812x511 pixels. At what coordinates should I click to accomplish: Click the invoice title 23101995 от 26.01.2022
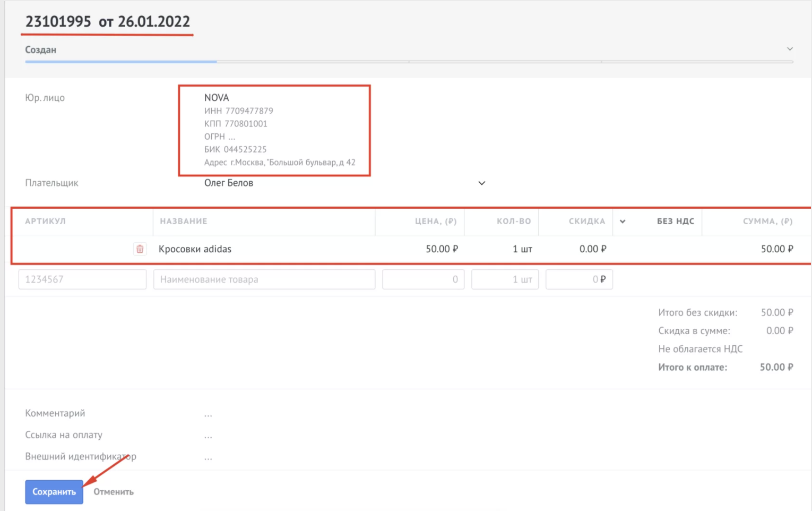tap(108, 22)
